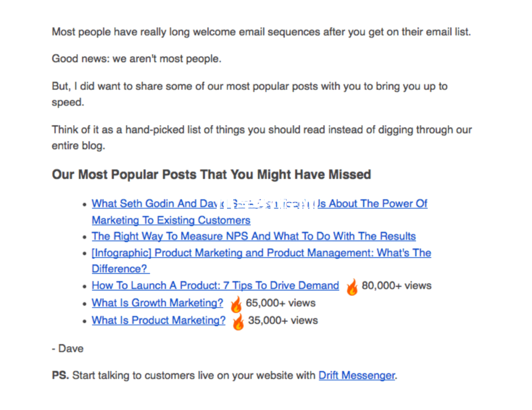532x410 pixels.
Task: Click the fire emoji beside 80,000+ views
Action: click(352, 287)
